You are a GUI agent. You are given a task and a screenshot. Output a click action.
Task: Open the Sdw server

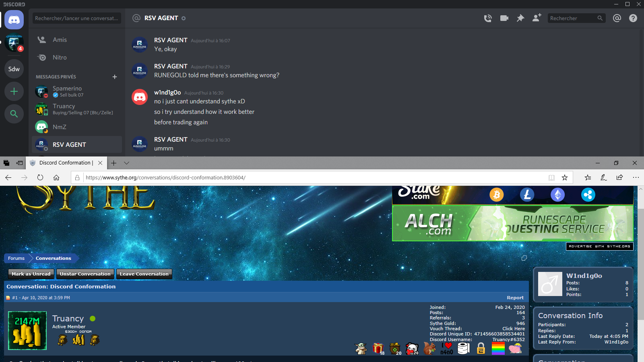[14, 69]
